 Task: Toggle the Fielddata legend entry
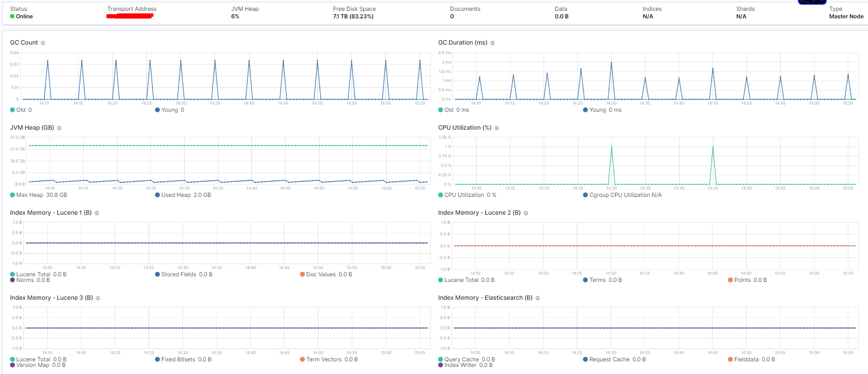click(x=751, y=359)
